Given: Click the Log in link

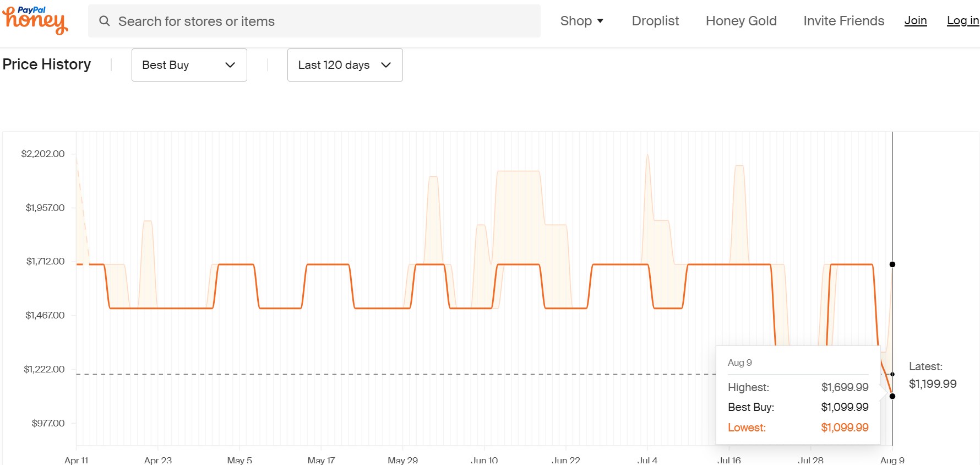Looking at the screenshot, I should pos(962,21).
